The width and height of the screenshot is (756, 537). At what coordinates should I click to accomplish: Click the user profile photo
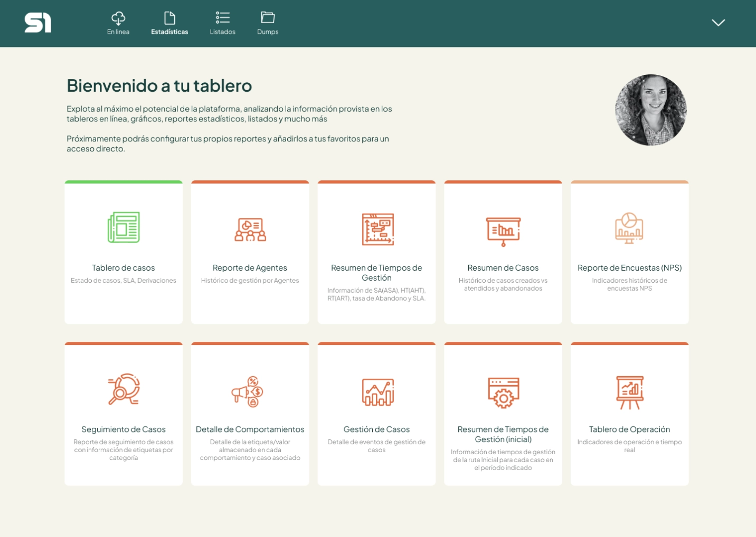coord(650,110)
